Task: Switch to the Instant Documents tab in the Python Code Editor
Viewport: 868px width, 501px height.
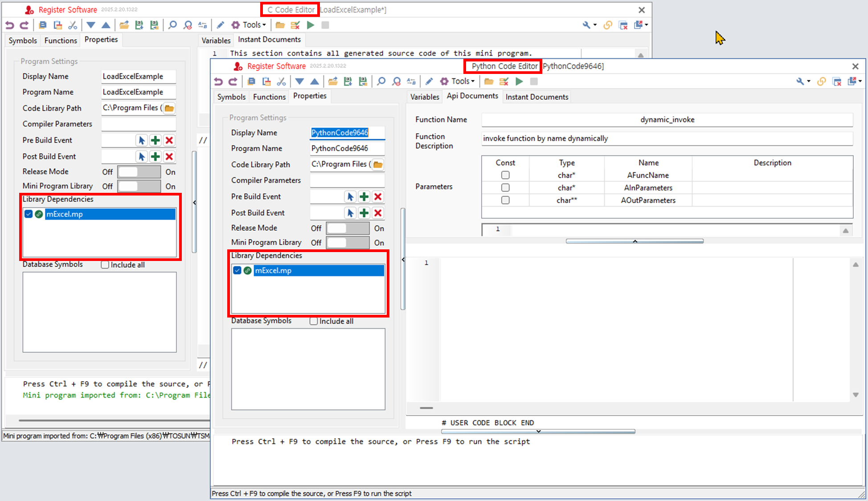Action: [x=536, y=97]
